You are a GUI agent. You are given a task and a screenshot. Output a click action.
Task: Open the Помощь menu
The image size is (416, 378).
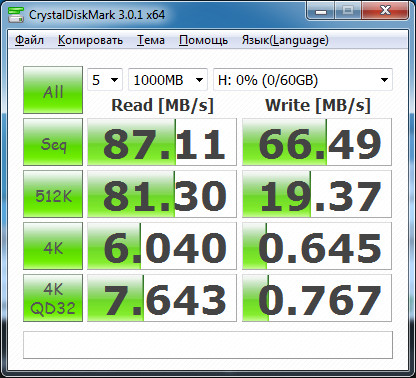(x=203, y=40)
